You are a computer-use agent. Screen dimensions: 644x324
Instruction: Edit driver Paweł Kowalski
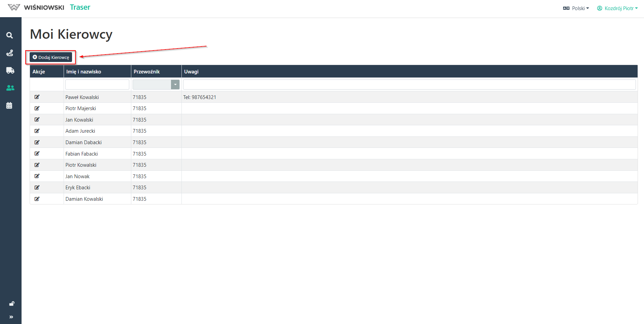(x=37, y=97)
